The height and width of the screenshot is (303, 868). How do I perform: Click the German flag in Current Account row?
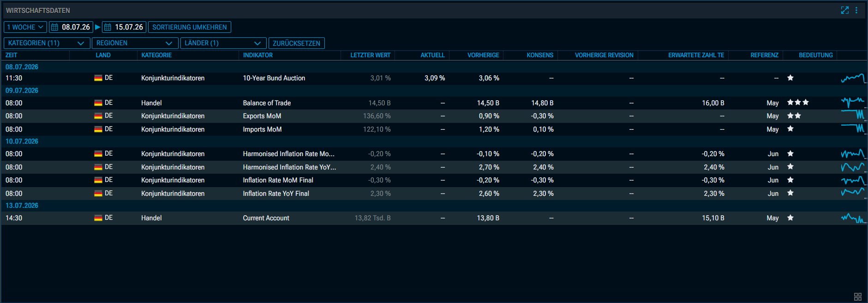pos(98,218)
